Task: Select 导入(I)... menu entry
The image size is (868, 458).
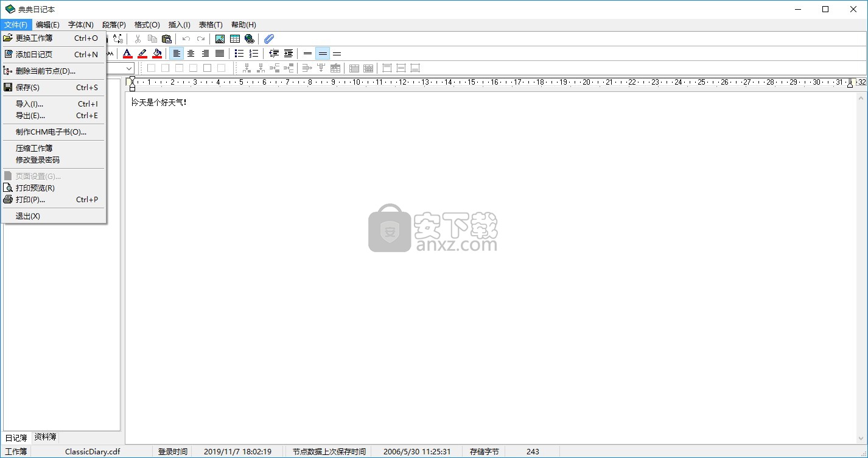Action: pos(54,104)
